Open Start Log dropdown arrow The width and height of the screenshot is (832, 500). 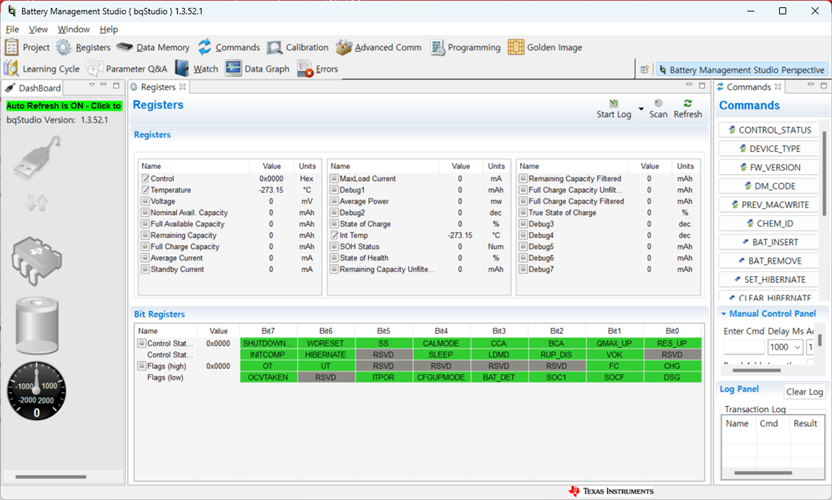[641, 109]
